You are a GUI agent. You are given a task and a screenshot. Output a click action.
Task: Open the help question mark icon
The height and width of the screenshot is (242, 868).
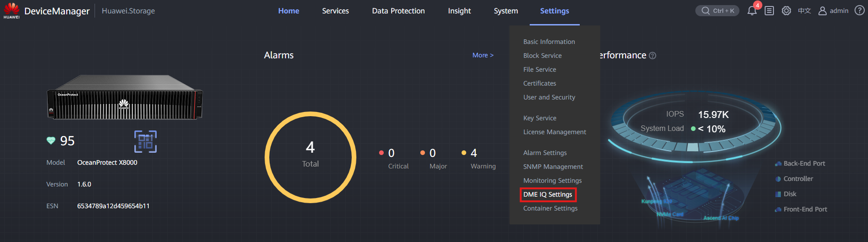point(859,10)
